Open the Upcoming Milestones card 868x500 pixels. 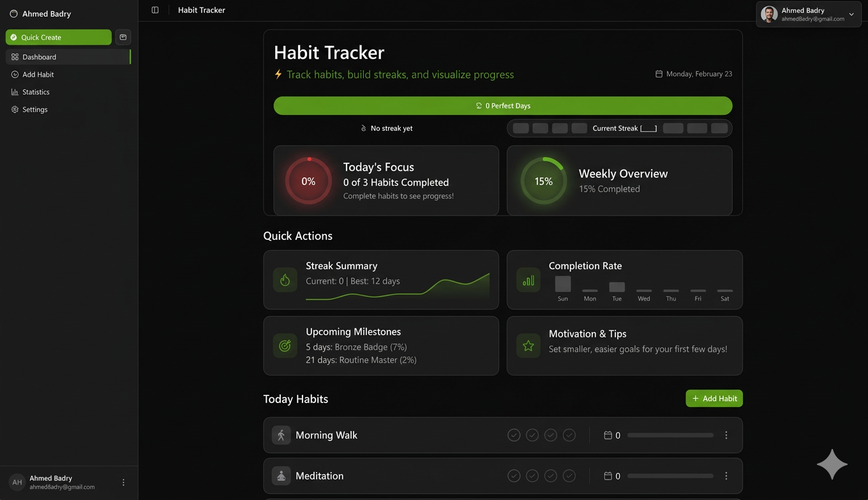381,346
